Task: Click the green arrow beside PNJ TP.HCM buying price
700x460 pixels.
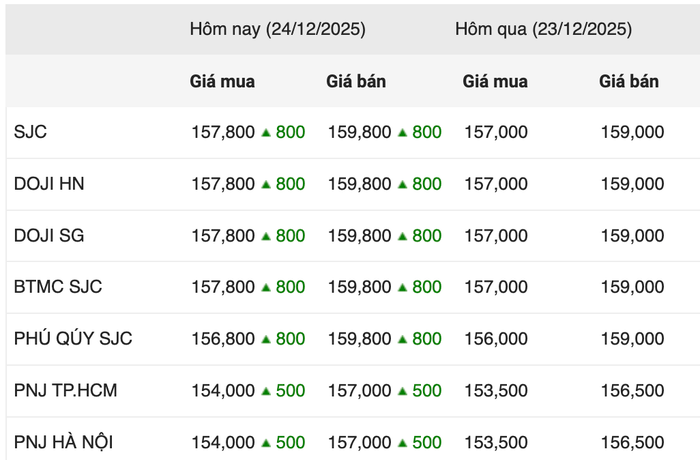Action: coord(266,391)
